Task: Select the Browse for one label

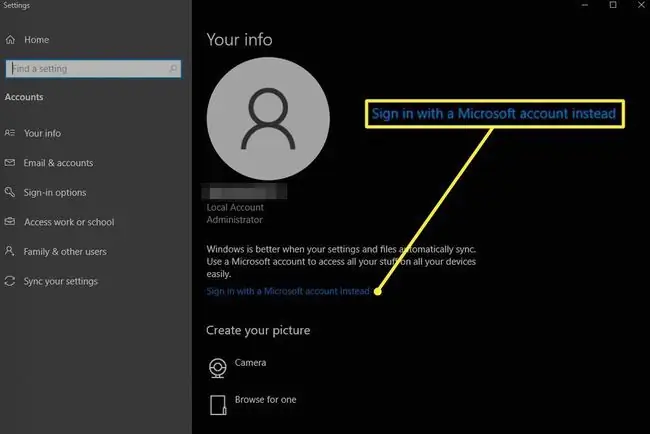Action: (265, 400)
